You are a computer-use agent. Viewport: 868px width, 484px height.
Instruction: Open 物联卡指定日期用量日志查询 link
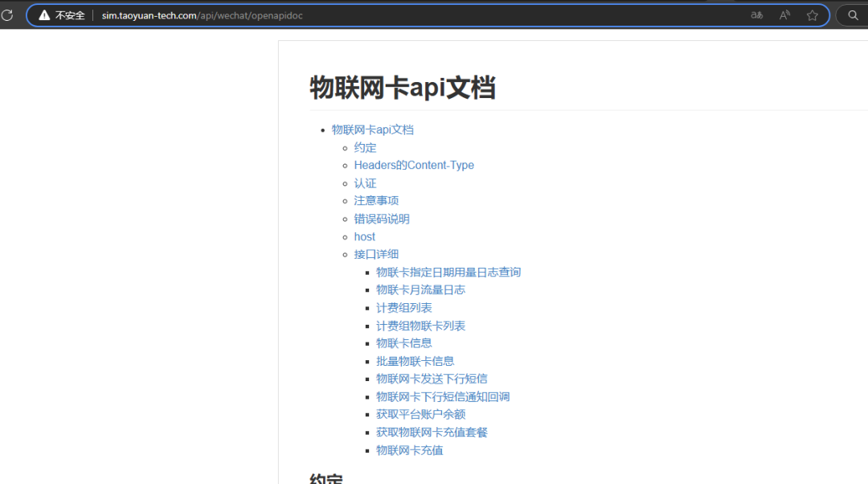(x=448, y=272)
